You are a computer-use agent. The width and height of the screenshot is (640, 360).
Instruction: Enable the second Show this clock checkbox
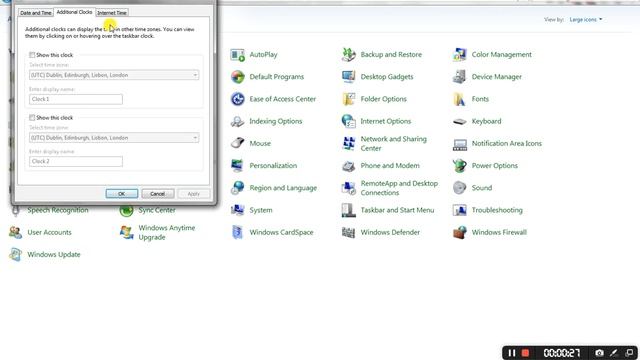tap(32, 118)
